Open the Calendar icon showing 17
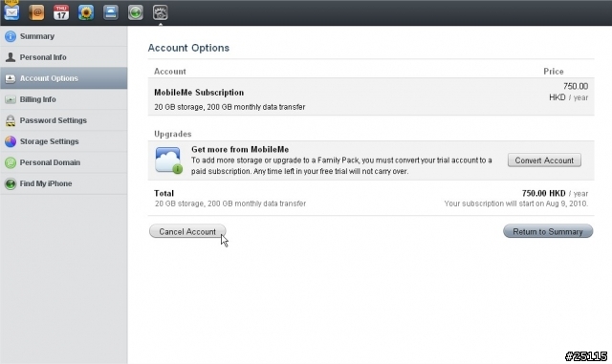 (61, 12)
